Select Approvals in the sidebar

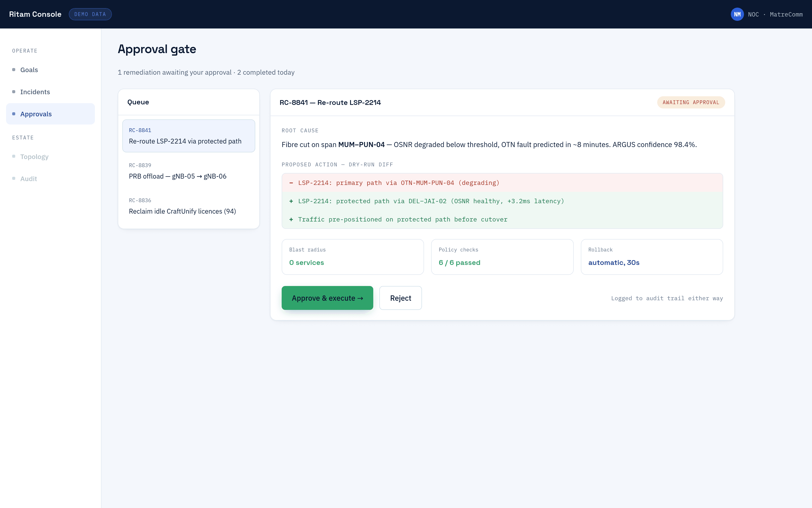click(50, 114)
